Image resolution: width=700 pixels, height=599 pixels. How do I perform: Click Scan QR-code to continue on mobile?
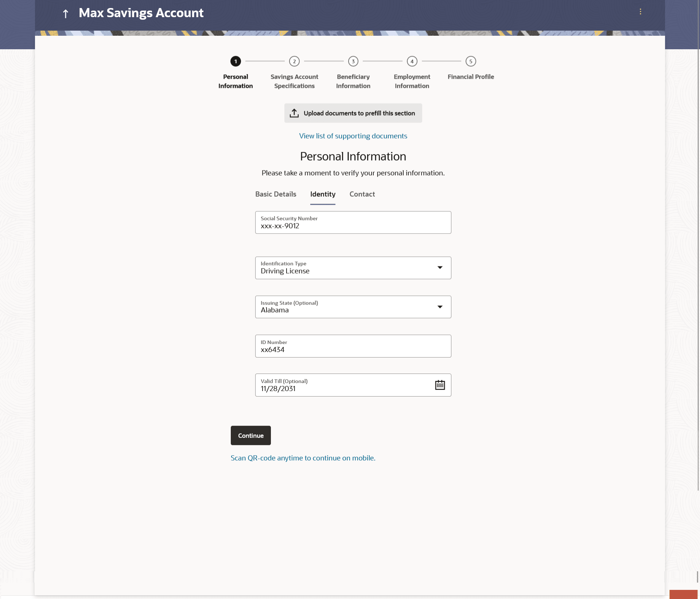303,458
